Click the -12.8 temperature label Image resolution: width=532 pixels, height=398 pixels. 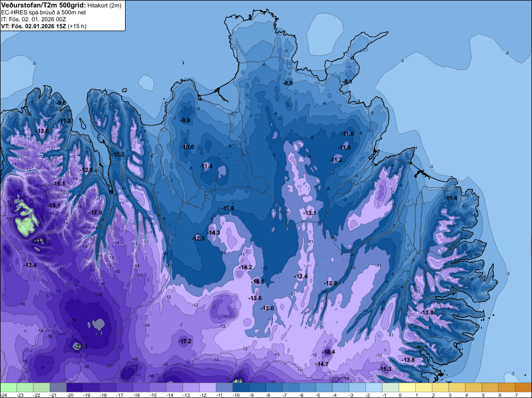coord(331,283)
